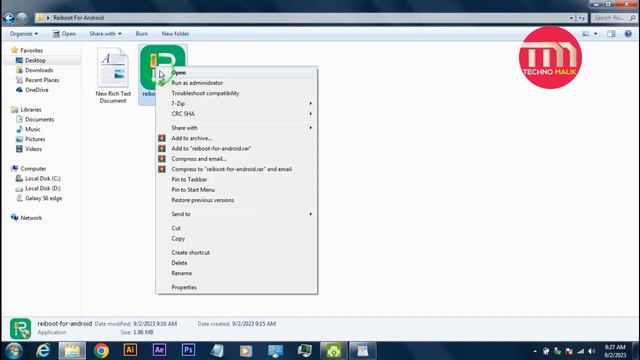Click the Back navigation arrow

click(9, 18)
